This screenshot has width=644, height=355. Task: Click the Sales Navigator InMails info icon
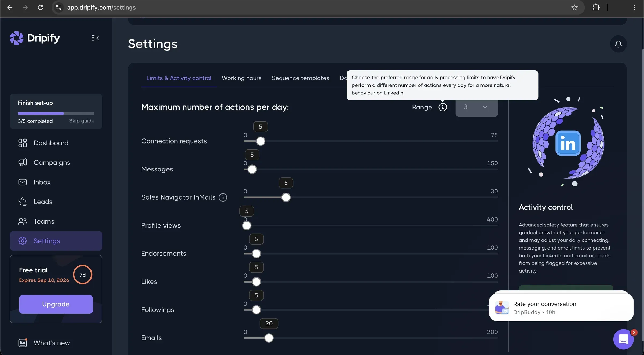223,197
